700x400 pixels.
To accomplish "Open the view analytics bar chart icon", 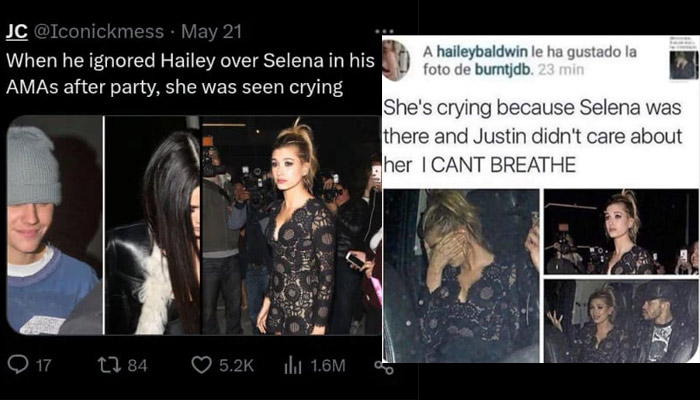I will 291,366.
